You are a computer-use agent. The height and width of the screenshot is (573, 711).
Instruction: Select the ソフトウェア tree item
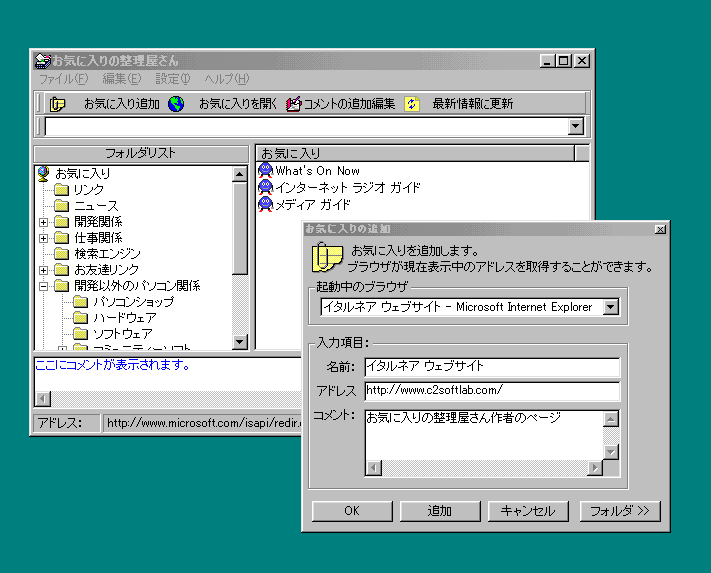click(122, 334)
